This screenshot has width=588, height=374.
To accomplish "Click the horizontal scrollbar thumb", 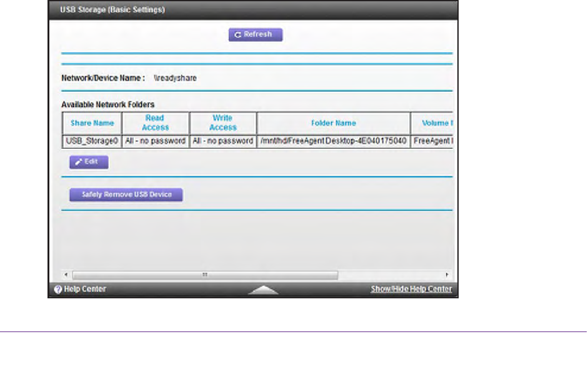I will click(x=205, y=275).
